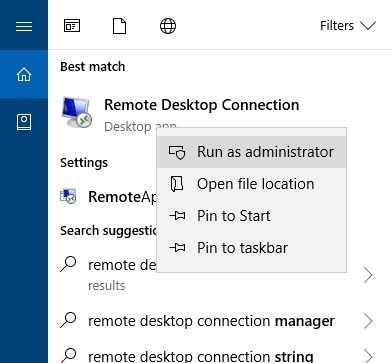Choose Pin to Start option

click(251, 216)
